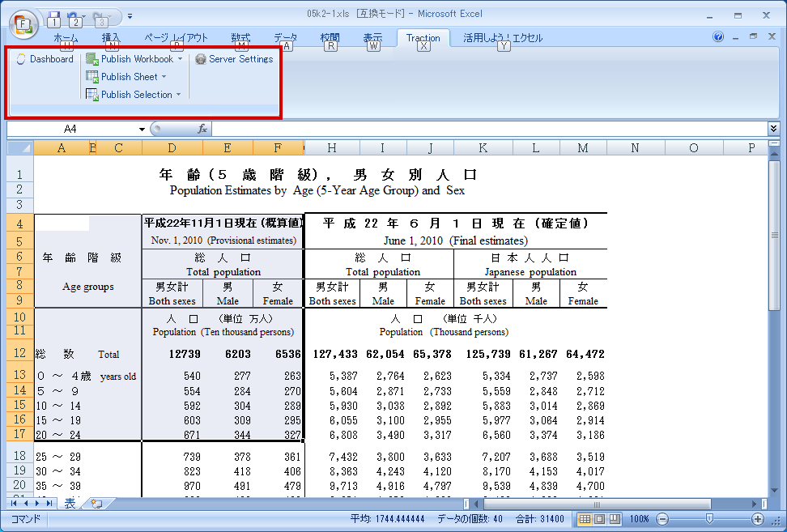Click the vertical scrollbar up arrow
The image size is (787, 532).
[775, 152]
